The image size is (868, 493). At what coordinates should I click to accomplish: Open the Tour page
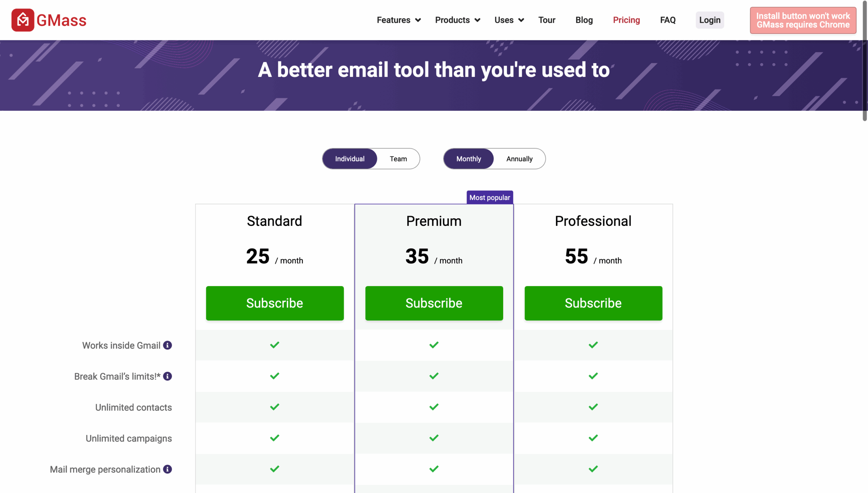pos(547,20)
